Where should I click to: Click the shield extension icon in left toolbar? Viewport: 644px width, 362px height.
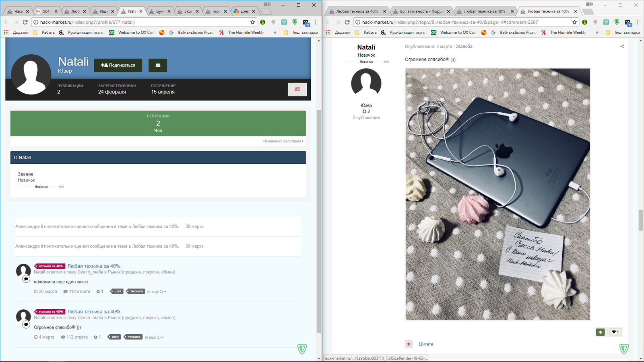coord(295,22)
